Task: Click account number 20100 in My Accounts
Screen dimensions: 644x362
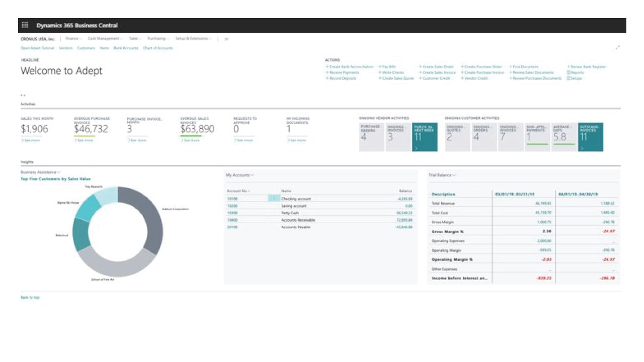Action: click(x=232, y=227)
